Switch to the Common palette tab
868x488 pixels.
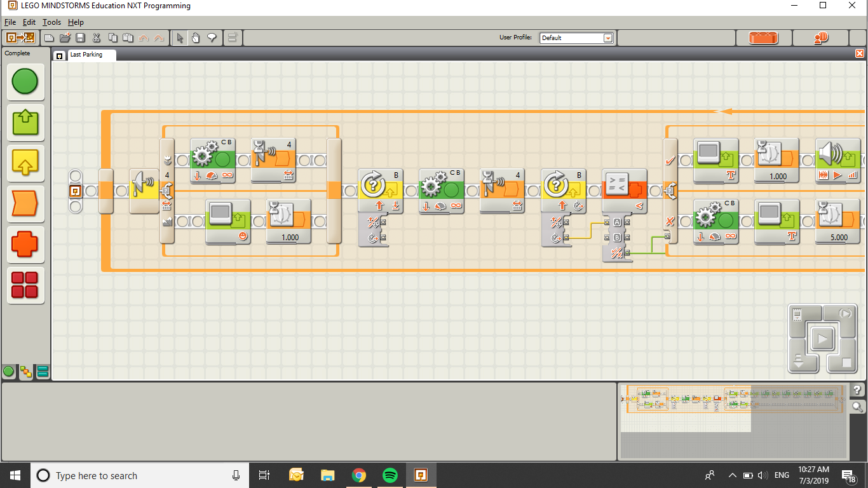(x=9, y=372)
